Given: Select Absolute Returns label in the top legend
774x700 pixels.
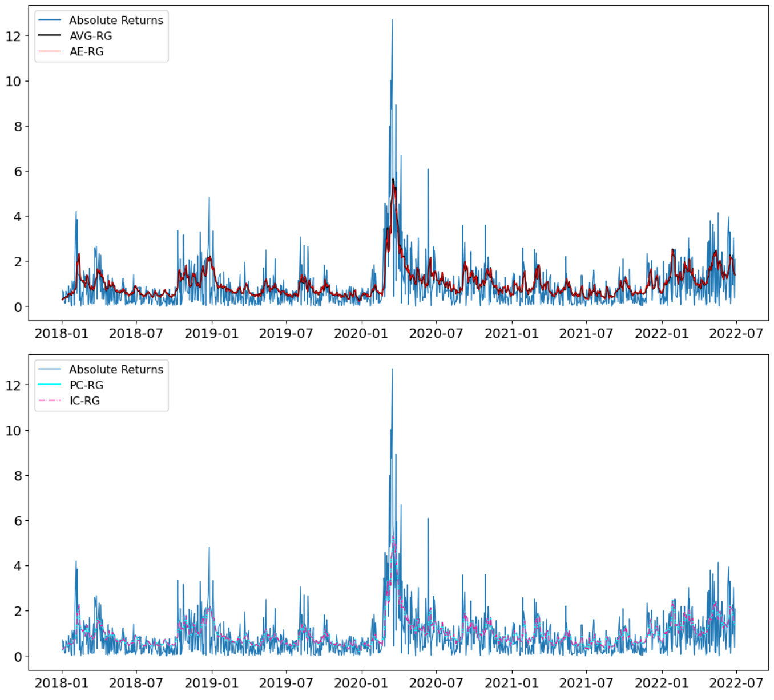Looking at the screenshot, I should pyautogui.click(x=116, y=20).
